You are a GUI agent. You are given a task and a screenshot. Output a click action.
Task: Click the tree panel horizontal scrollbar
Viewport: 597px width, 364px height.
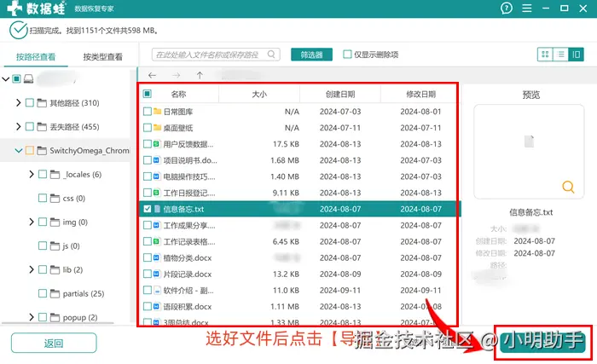click(x=57, y=323)
